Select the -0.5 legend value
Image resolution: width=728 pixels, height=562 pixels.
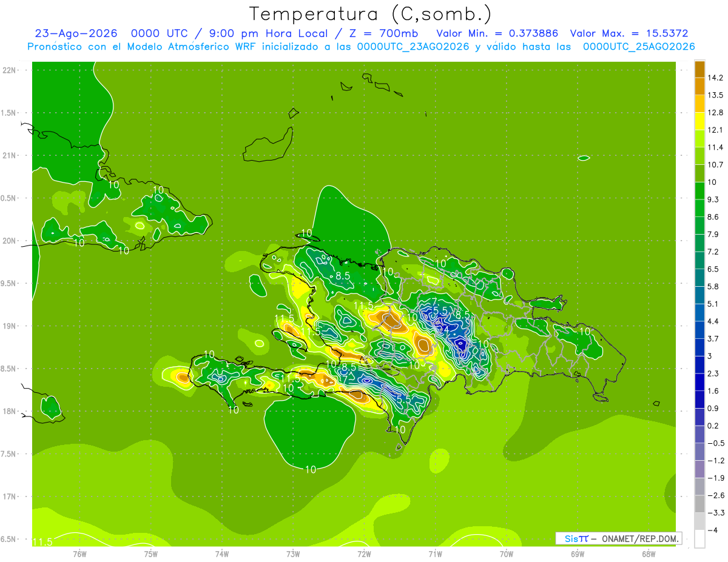[x=715, y=443]
